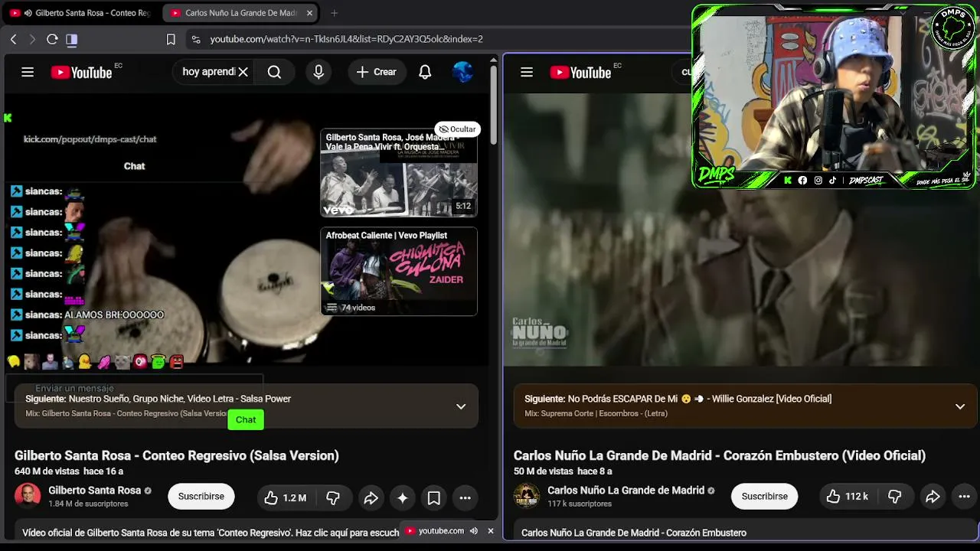
Task: Go to YouTube home via left pane logo
Action: pos(82,72)
